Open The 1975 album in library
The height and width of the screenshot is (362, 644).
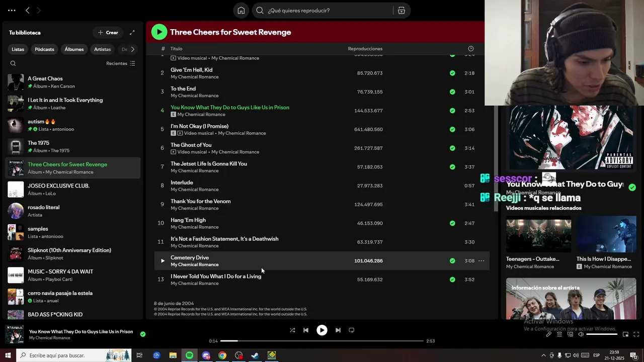[73, 147]
